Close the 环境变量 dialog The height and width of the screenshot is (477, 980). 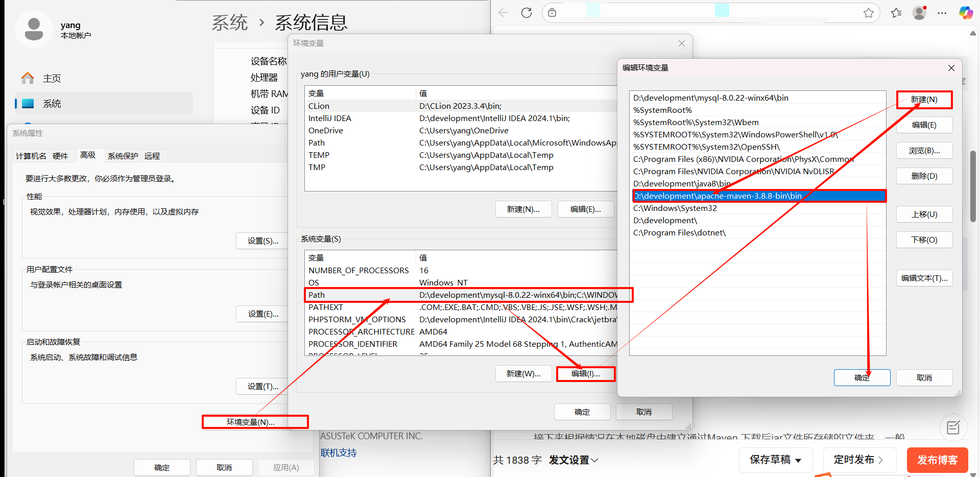tap(682, 43)
